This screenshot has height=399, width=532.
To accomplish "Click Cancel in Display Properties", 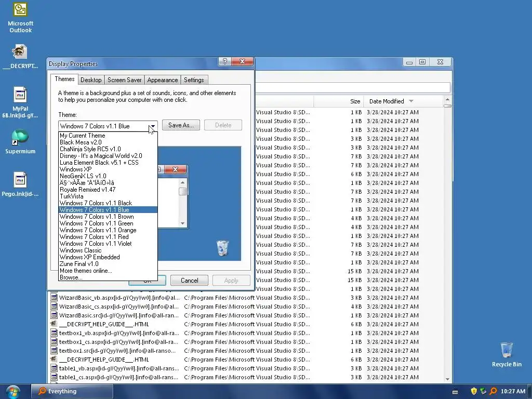I will pos(189,281).
